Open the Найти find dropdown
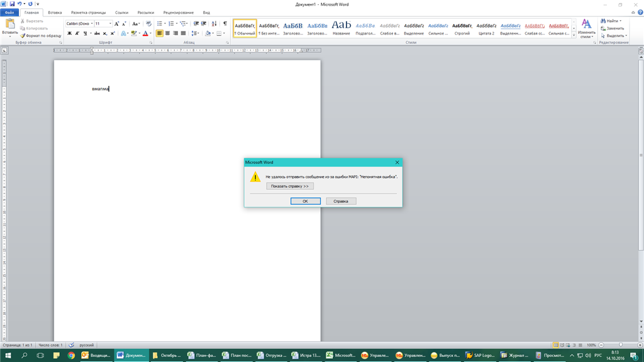 pos(621,21)
